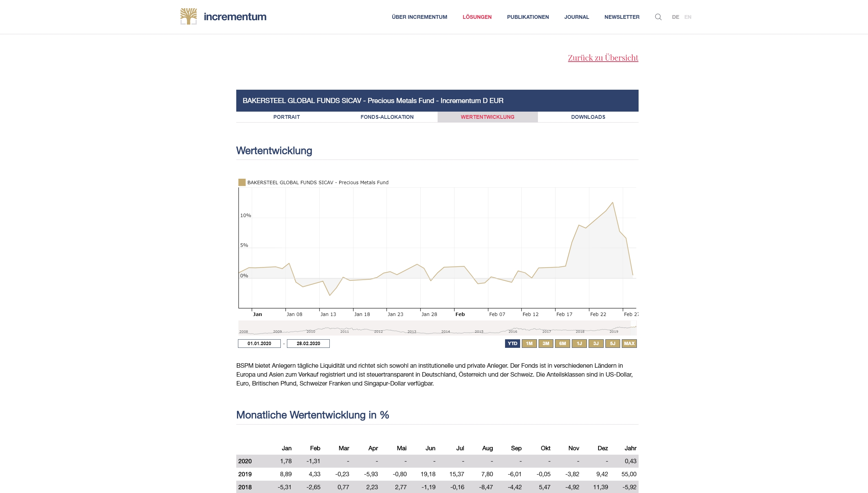868x493 pixels.
Task: Switch language to DE
Action: point(675,17)
